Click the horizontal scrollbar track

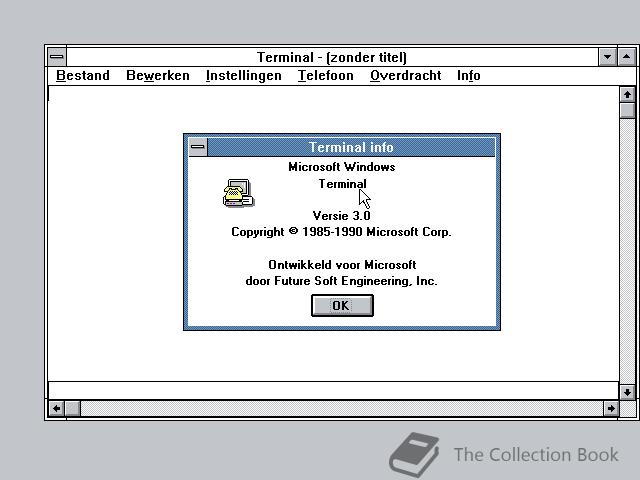pyautogui.click(x=342, y=409)
